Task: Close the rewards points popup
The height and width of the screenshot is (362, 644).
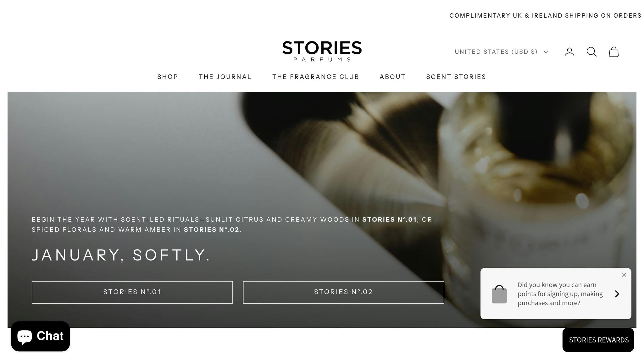Action: (x=624, y=275)
